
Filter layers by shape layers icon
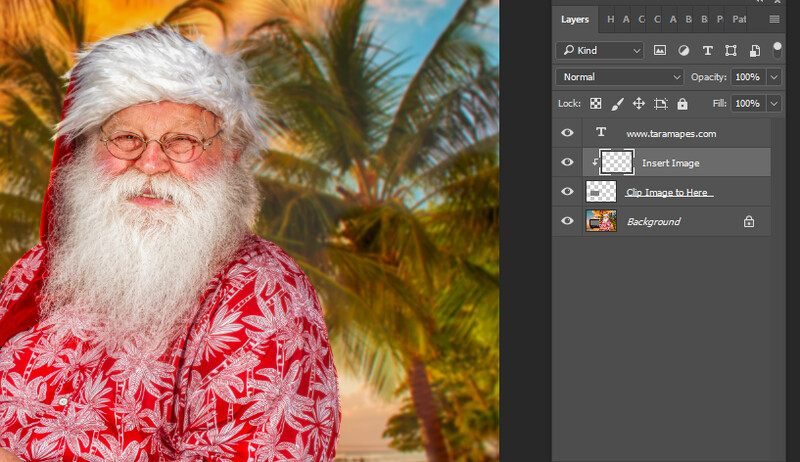[731, 50]
